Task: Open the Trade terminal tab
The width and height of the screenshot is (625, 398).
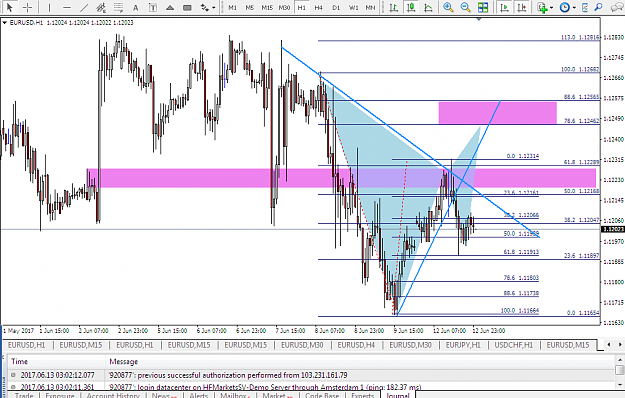Action: [x=24, y=395]
